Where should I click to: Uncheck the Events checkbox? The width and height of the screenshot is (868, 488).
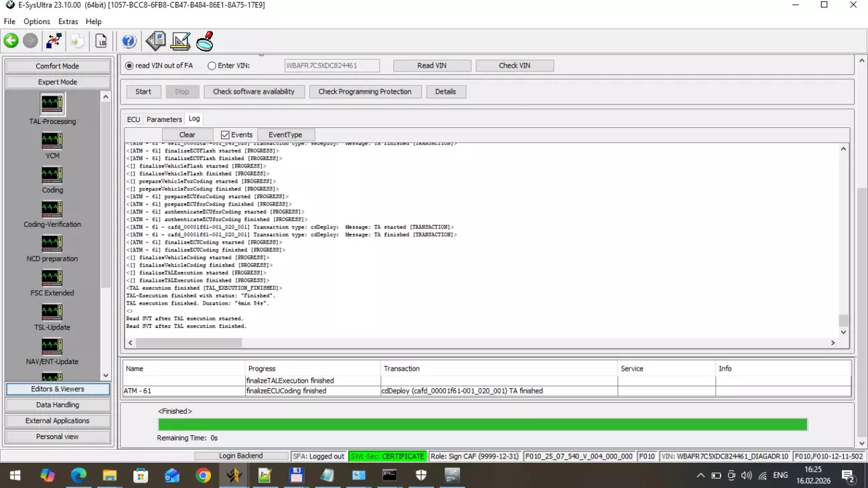pos(225,135)
